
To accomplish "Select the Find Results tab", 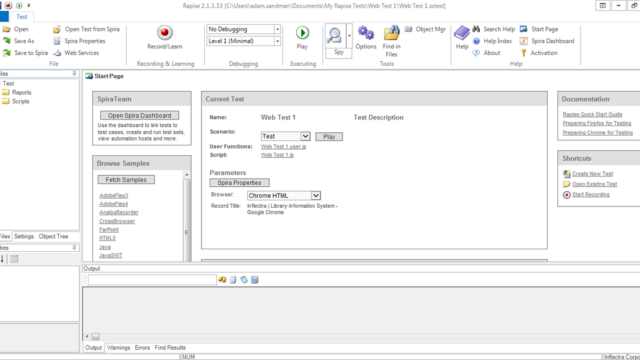I will pos(170,348).
